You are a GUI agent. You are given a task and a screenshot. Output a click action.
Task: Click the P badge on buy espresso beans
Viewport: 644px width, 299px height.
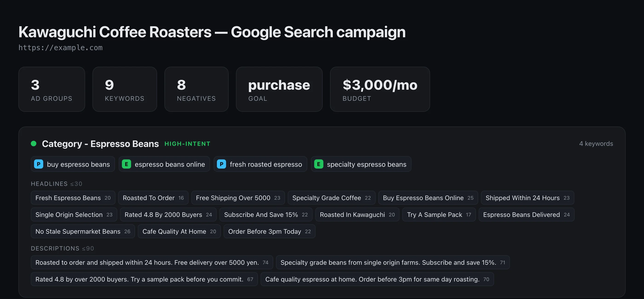tap(38, 164)
